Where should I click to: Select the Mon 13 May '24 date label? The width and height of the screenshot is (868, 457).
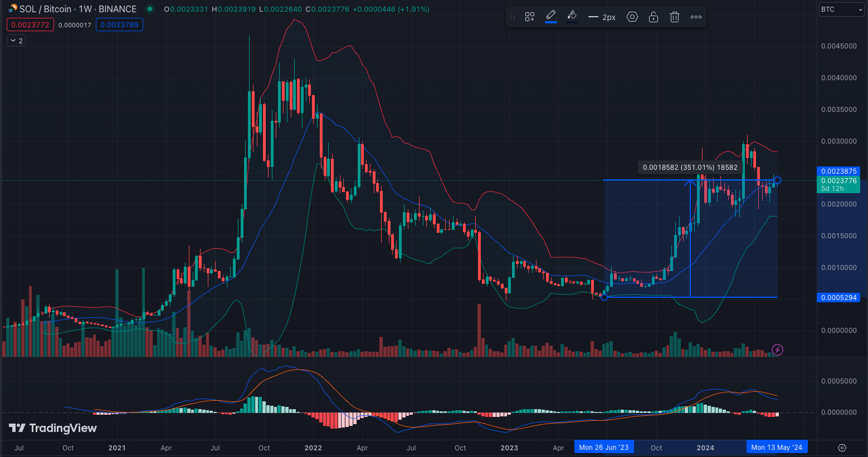tap(777, 448)
